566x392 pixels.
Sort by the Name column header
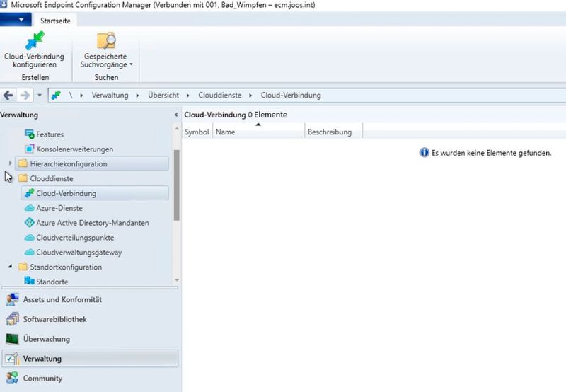[x=258, y=132]
